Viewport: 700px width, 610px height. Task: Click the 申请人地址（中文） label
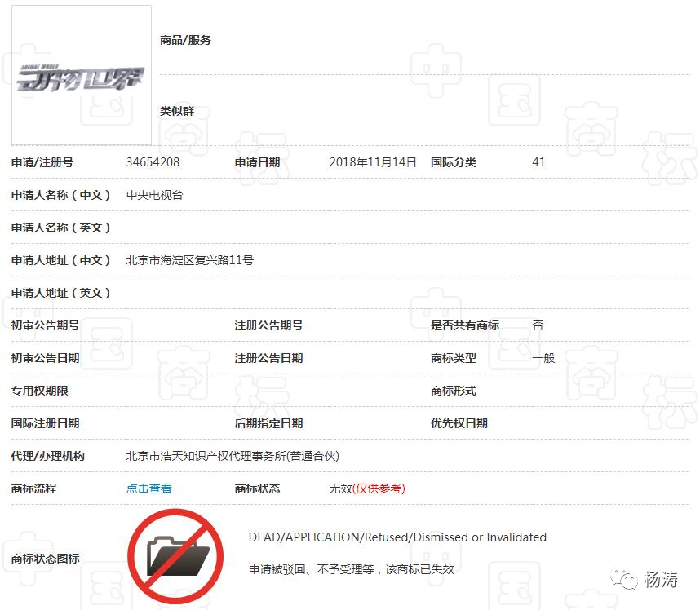click(60, 260)
